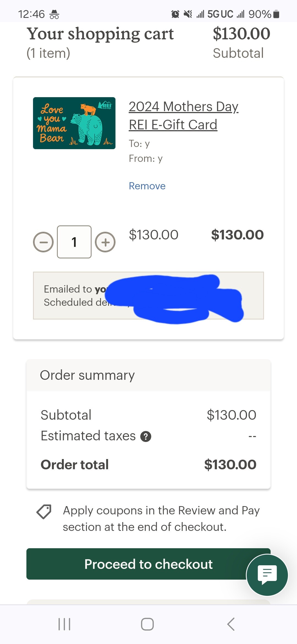Show estimated taxes help tooltip

click(146, 436)
